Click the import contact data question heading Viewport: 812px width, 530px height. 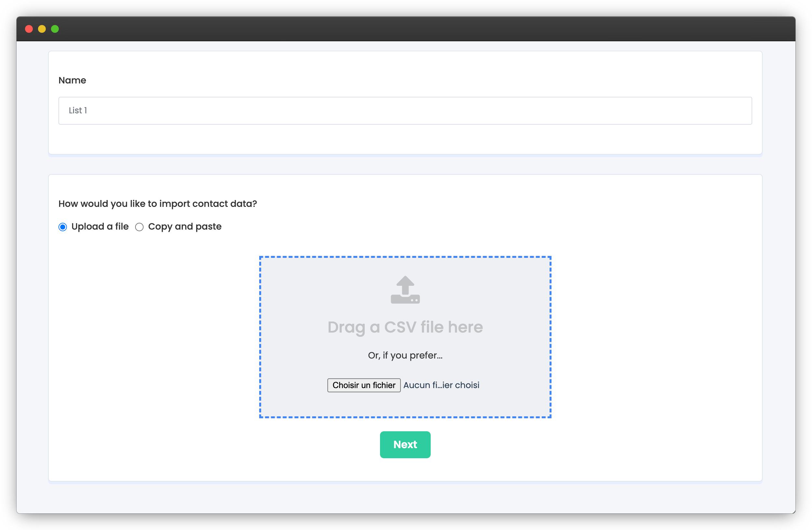click(x=158, y=204)
